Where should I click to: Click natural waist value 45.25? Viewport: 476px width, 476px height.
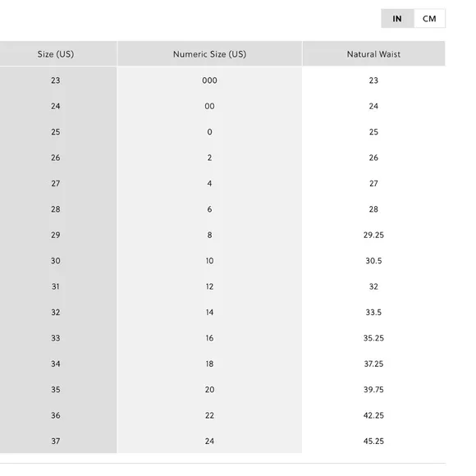(x=373, y=441)
